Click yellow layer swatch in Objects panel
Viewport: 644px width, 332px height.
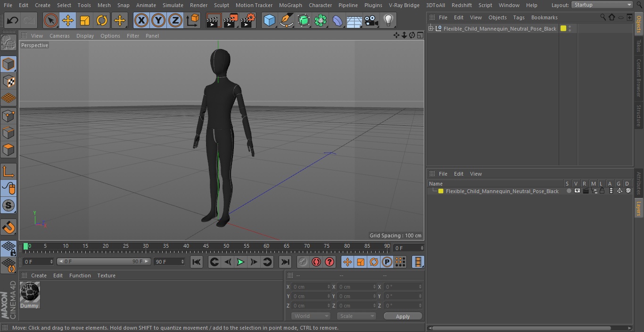[x=563, y=29]
